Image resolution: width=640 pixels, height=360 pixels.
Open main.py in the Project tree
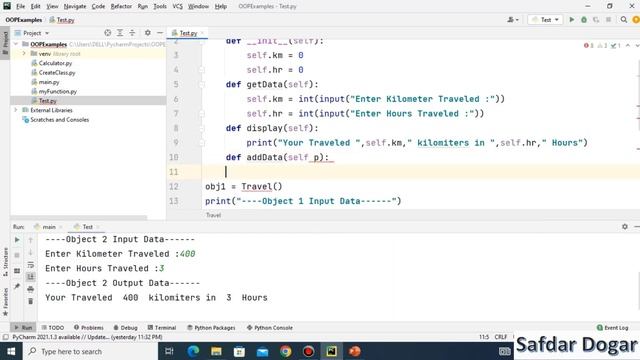(49, 82)
